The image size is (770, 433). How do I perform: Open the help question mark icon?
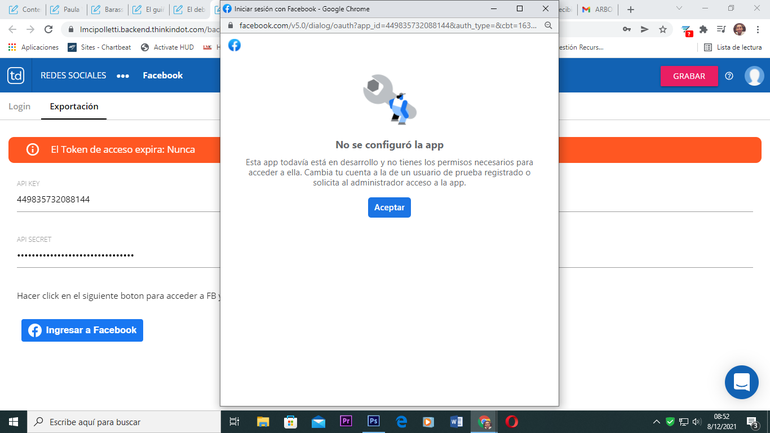point(729,76)
